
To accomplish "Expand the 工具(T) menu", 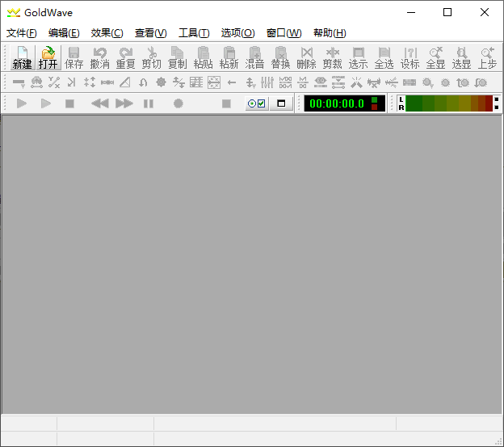I will (x=194, y=33).
